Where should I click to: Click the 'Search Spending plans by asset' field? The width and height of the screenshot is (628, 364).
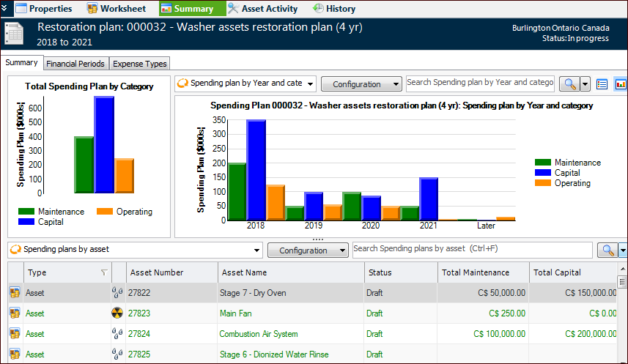473,250
